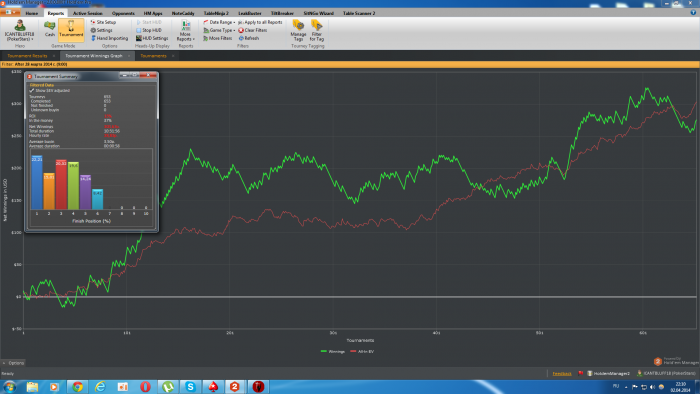This screenshot has height=394, width=700.
Task: Open the Date Range filter dropdown
Action: click(x=219, y=22)
